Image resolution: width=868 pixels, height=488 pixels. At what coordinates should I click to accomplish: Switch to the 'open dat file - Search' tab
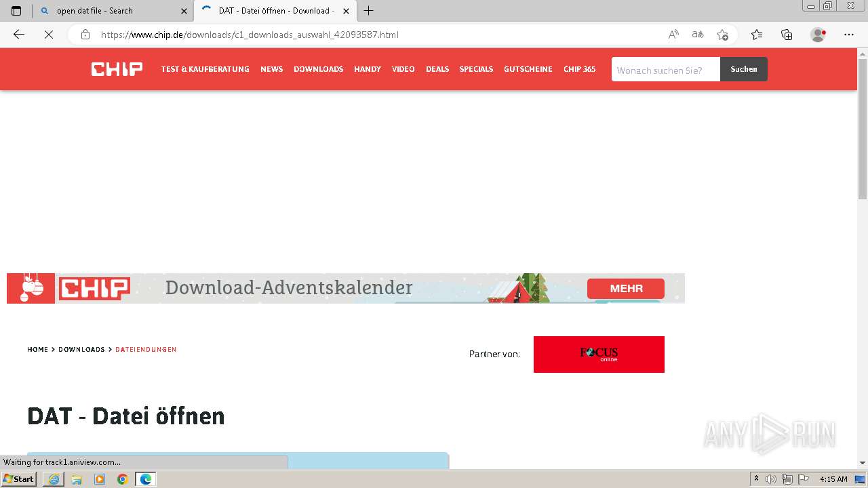(x=114, y=11)
